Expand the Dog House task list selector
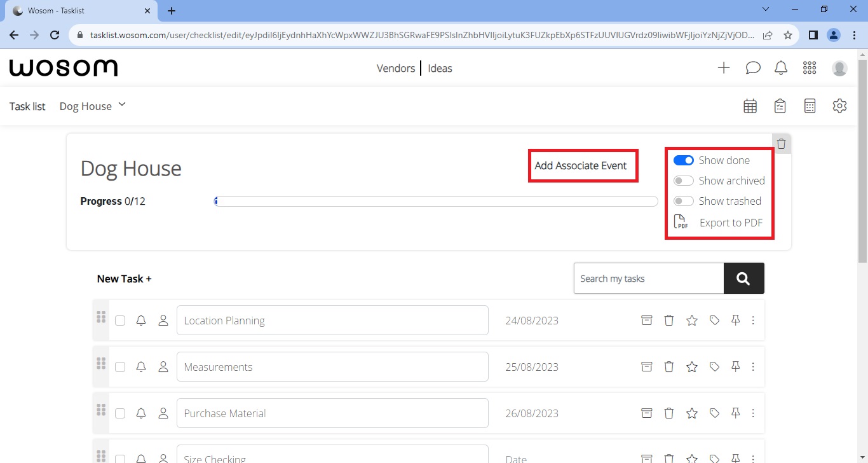This screenshot has height=463, width=868. click(x=93, y=106)
